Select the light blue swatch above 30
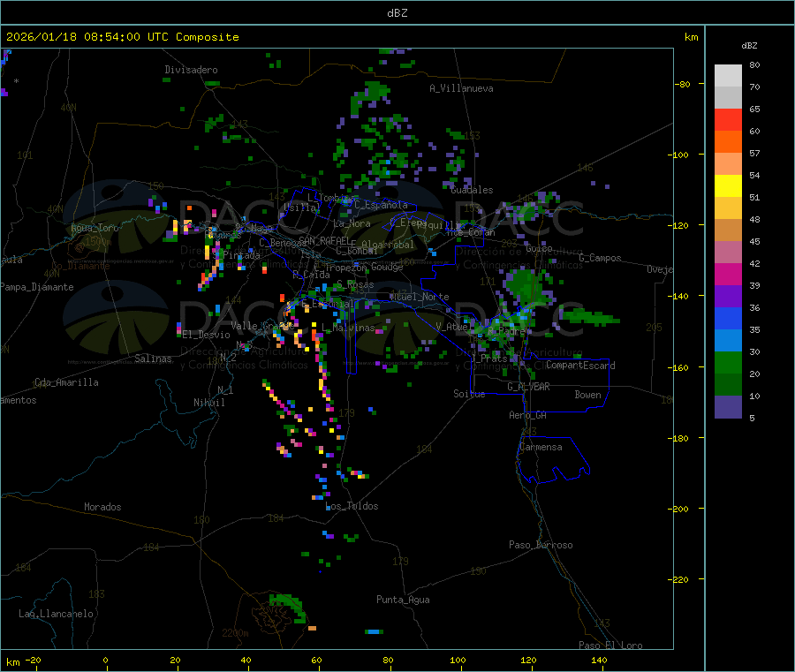 coord(728,340)
